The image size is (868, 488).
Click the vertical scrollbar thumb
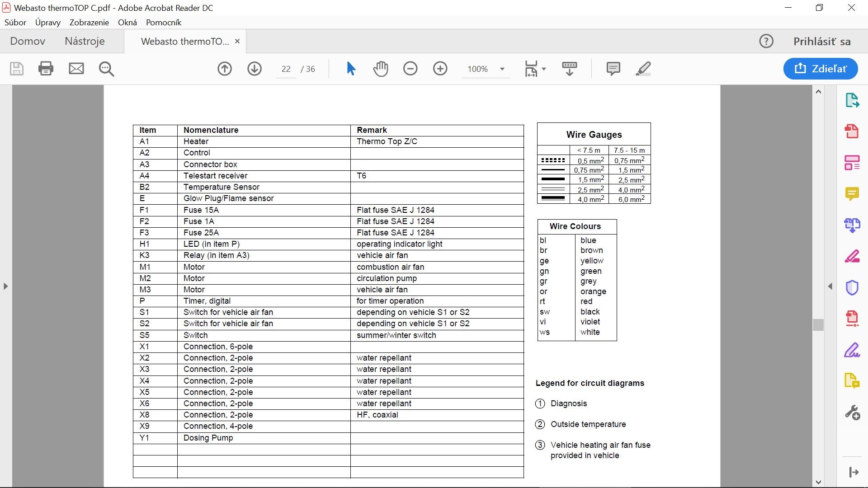tap(818, 325)
